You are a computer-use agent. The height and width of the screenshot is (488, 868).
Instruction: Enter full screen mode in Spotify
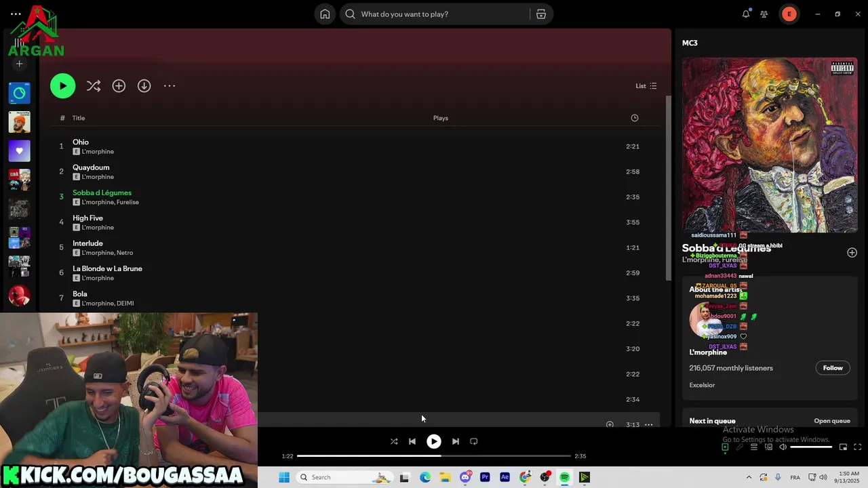tap(857, 447)
